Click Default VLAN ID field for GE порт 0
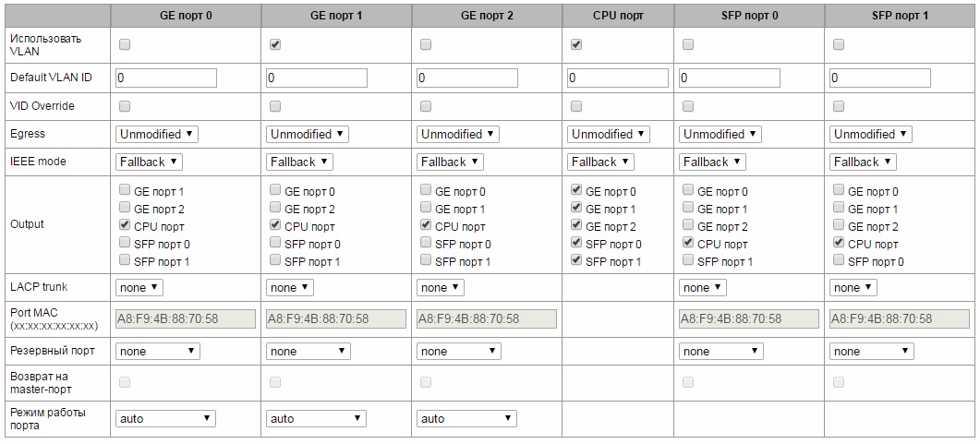Viewport: 980px width, 444px height. (166, 78)
